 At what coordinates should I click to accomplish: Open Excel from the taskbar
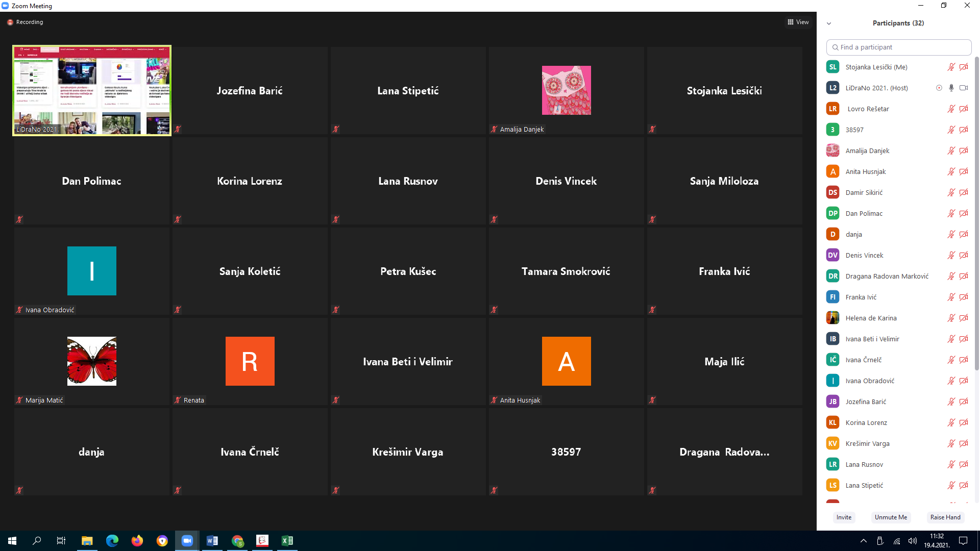pos(287,541)
